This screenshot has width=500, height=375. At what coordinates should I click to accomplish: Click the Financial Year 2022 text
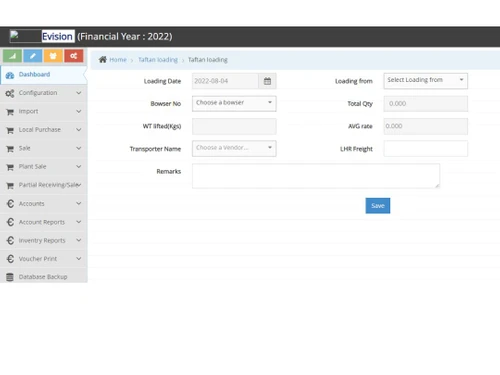pyautogui.click(x=125, y=36)
